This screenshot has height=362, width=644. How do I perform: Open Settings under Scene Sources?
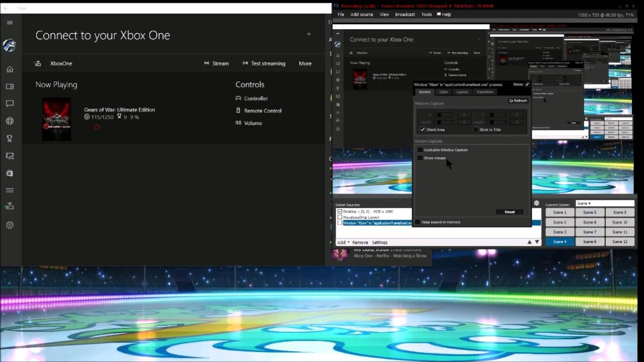pyautogui.click(x=379, y=242)
